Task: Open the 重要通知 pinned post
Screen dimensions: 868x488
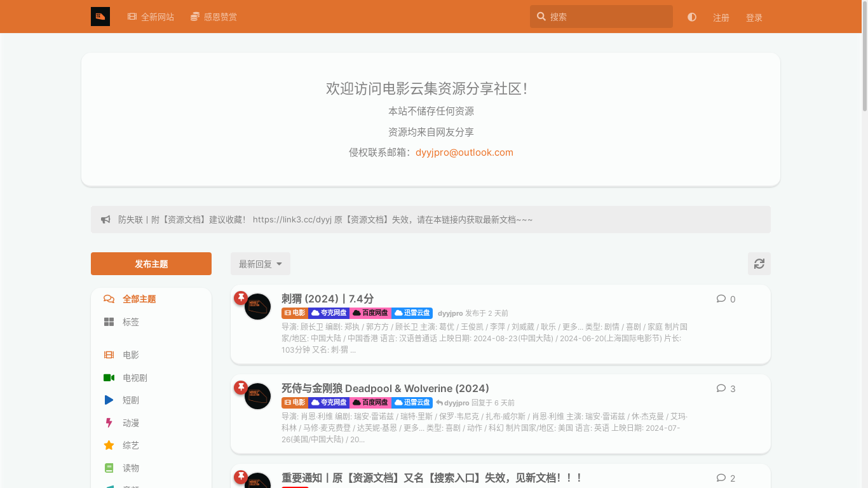Action: point(431,478)
